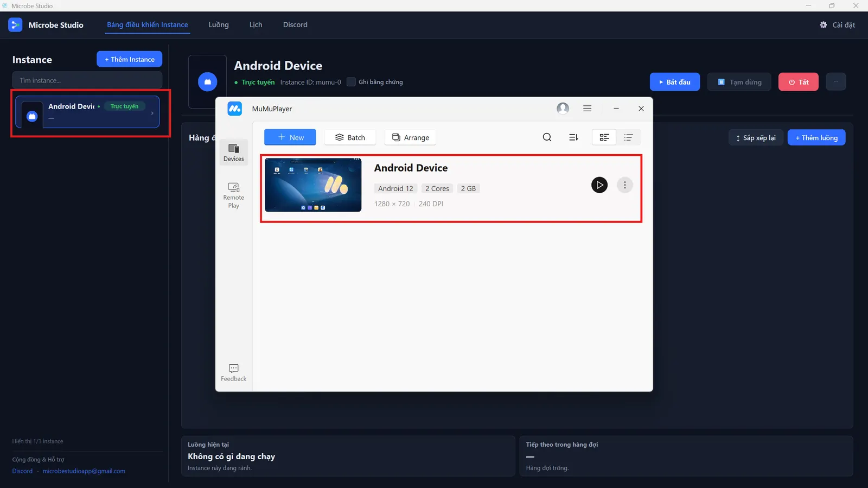This screenshot has width=868, height=488.
Task: Click the Instance ID: mumu-0 text
Action: click(x=310, y=83)
